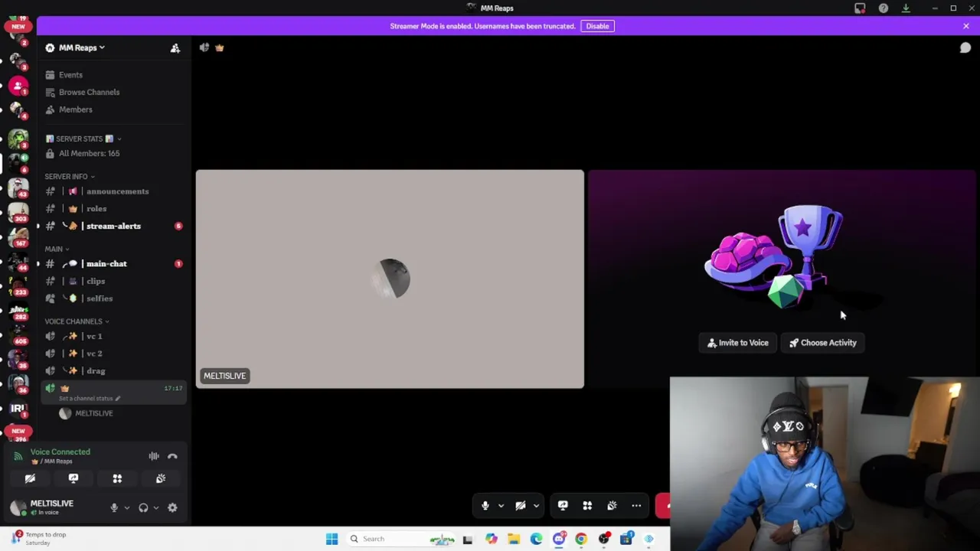Open the Discord inbox icon in title bar
This screenshot has width=980, height=551.
[x=860, y=8]
